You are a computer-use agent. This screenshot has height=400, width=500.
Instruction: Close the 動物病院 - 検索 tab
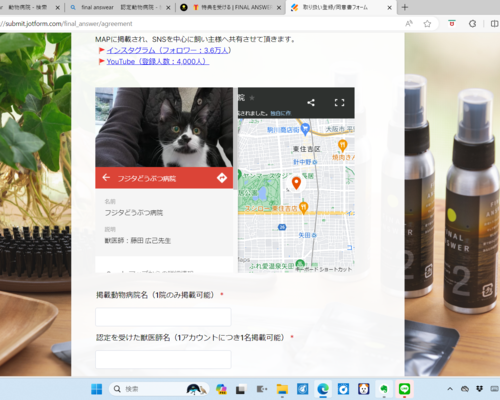pyautogui.click(x=57, y=7)
